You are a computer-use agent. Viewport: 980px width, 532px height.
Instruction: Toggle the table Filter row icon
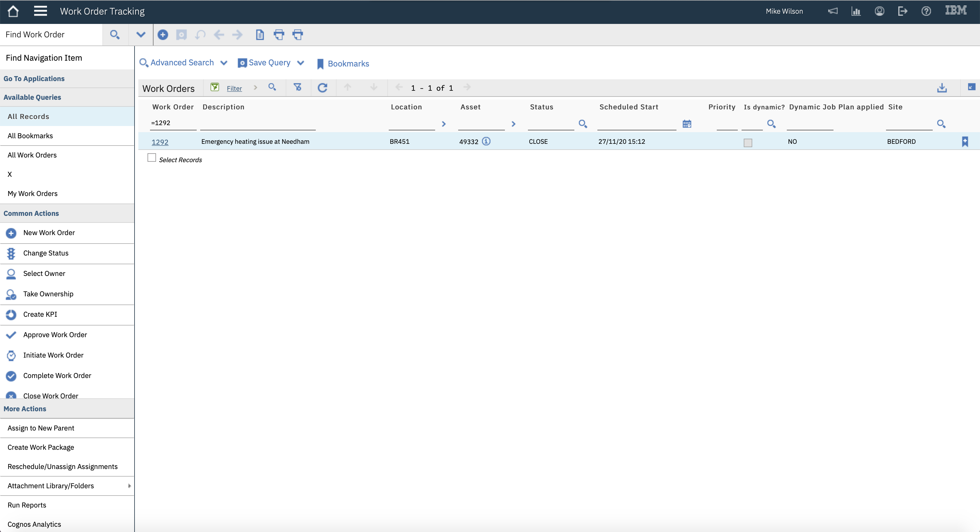[x=215, y=87]
